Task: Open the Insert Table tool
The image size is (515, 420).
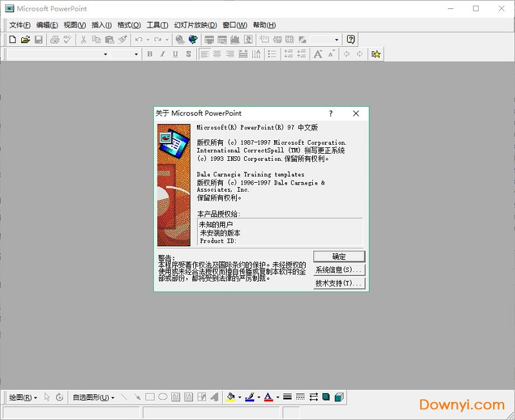Action: coord(209,39)
